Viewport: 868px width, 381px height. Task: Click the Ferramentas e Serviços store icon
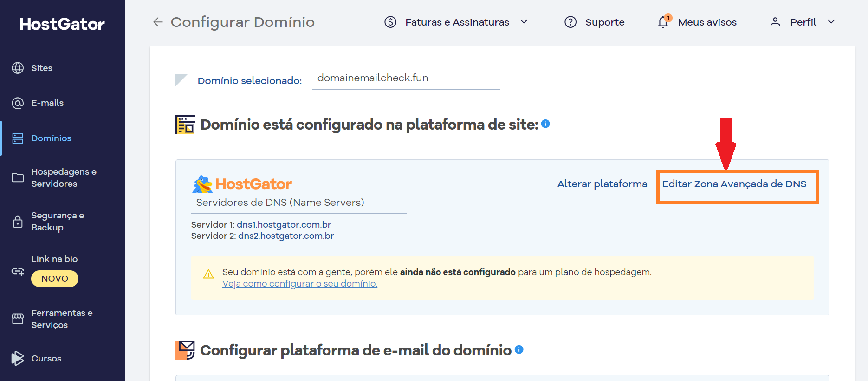tap(18, 319)
